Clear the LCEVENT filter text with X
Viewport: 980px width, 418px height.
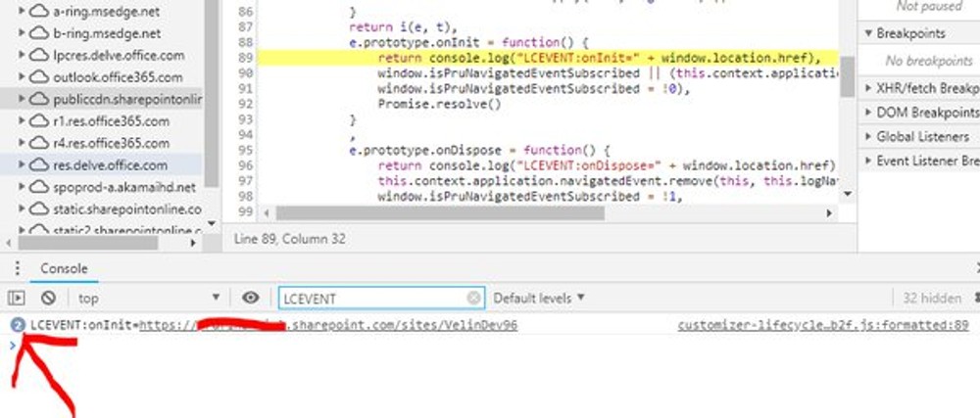[x=473, y=299]
